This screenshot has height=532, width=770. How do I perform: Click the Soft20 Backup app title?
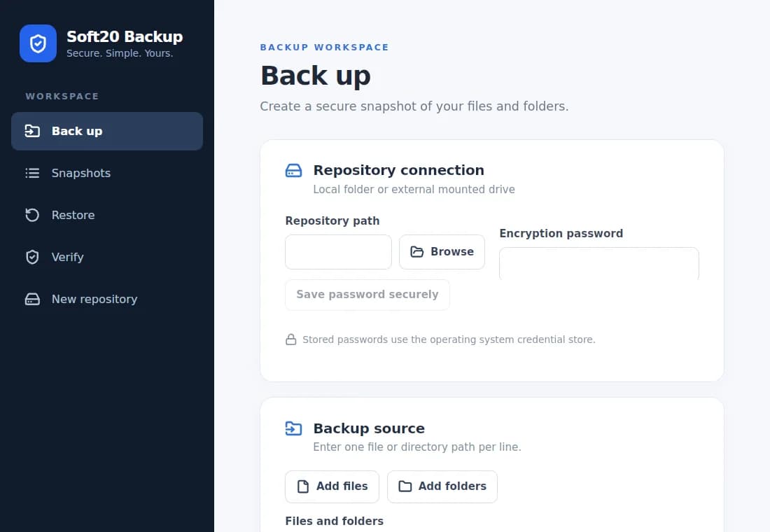[x=125, y=36]
